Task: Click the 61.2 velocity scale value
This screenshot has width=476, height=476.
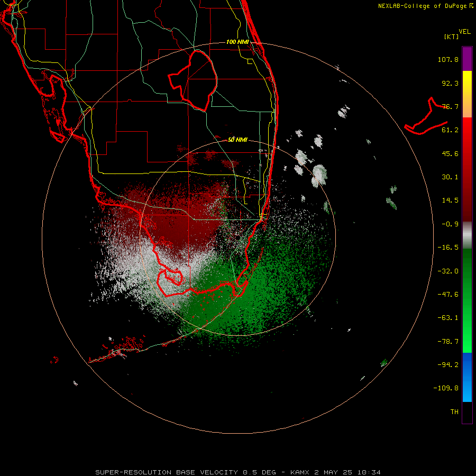Action: (450, 130)
